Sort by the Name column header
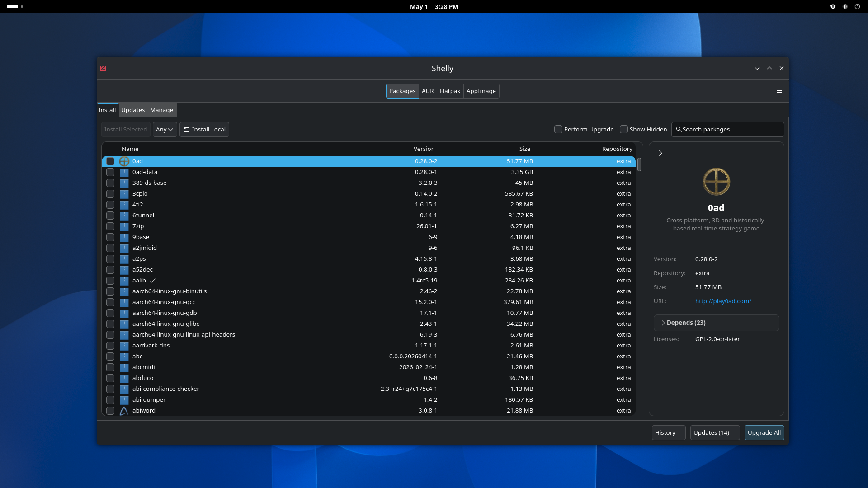The image size is (868, 488). [130, 149]
